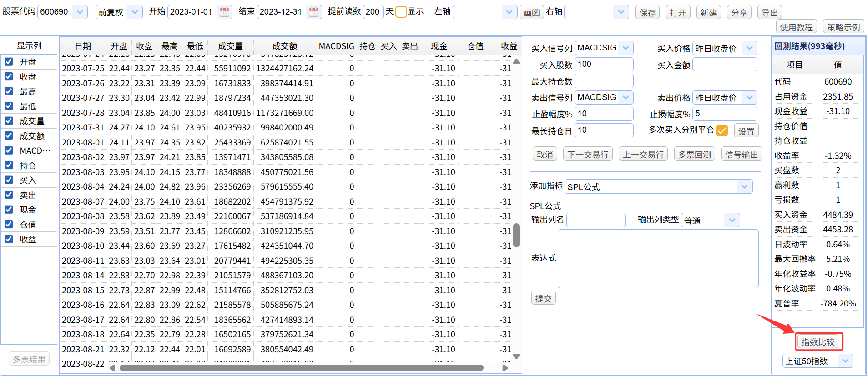Image resolution: width=868 pixels, height=376 pixels.
Task: Expand the stock code dropdown arrow
Action: (x=80, y=12)
